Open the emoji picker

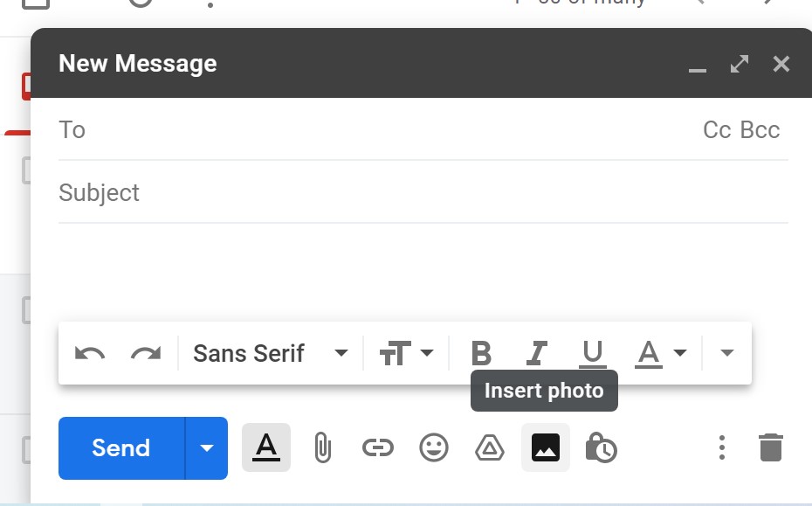434,448
